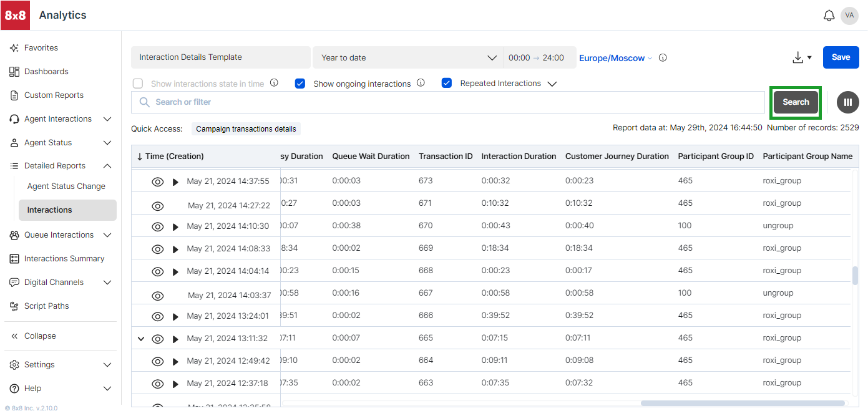Expand Digital Channels menu
Screen dimensions: 868x416
107,283
